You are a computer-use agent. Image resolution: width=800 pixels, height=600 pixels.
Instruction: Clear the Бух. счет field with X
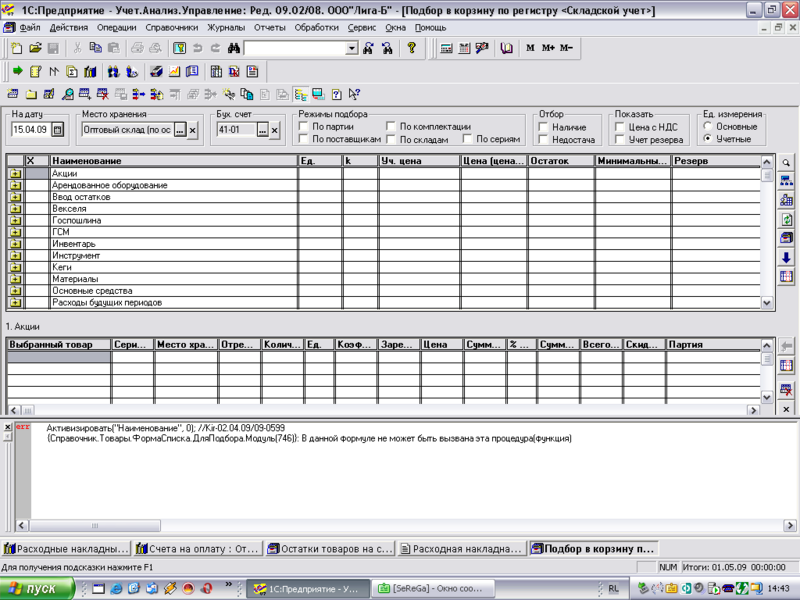click(x=274, y=130)
